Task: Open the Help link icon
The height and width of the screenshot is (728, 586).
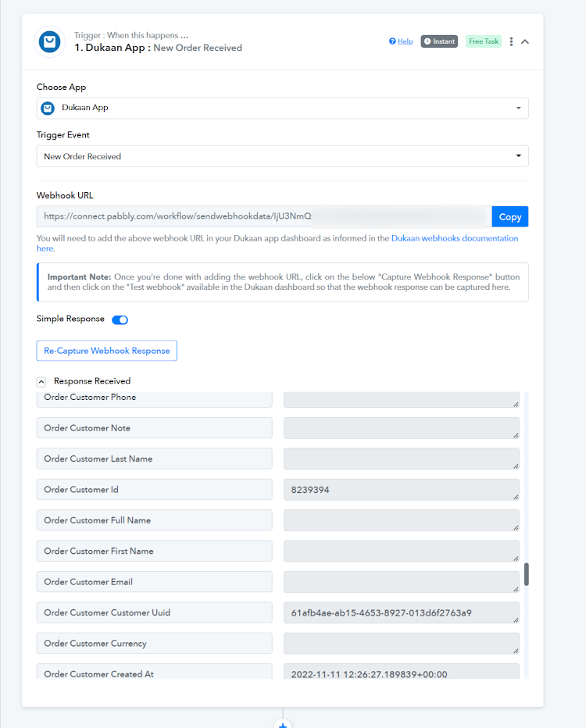Action: 392,41
